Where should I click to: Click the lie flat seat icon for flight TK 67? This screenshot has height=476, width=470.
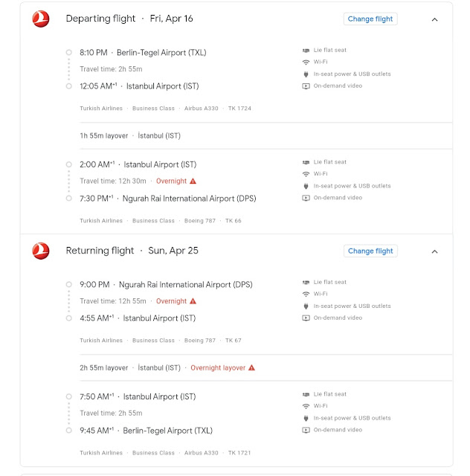coord(306,283)
